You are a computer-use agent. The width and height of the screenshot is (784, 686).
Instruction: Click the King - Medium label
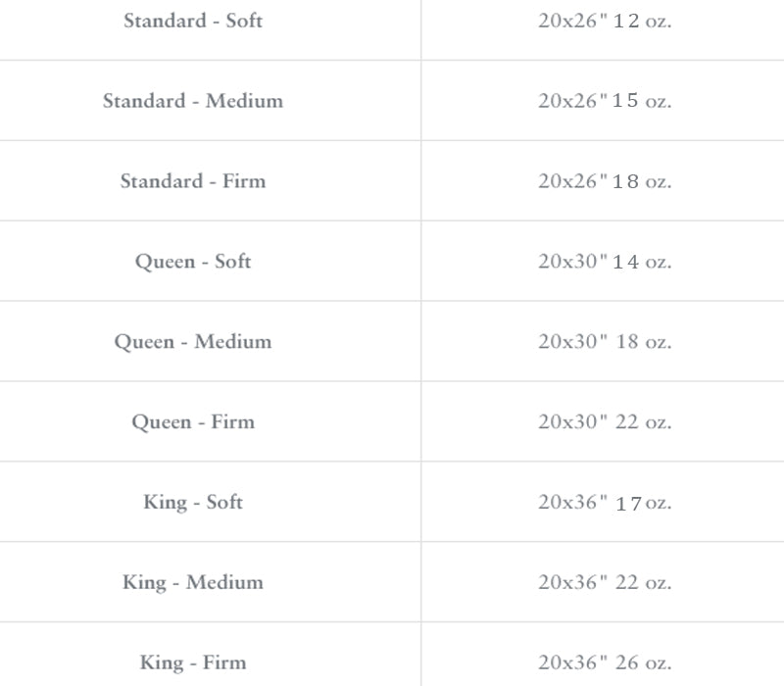point(193,583)
